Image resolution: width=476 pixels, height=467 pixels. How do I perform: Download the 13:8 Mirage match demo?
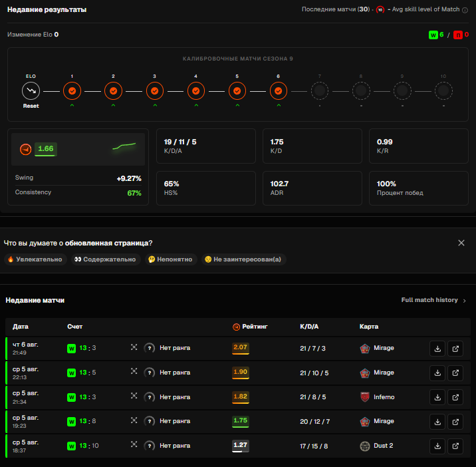[x=437, y=421]
